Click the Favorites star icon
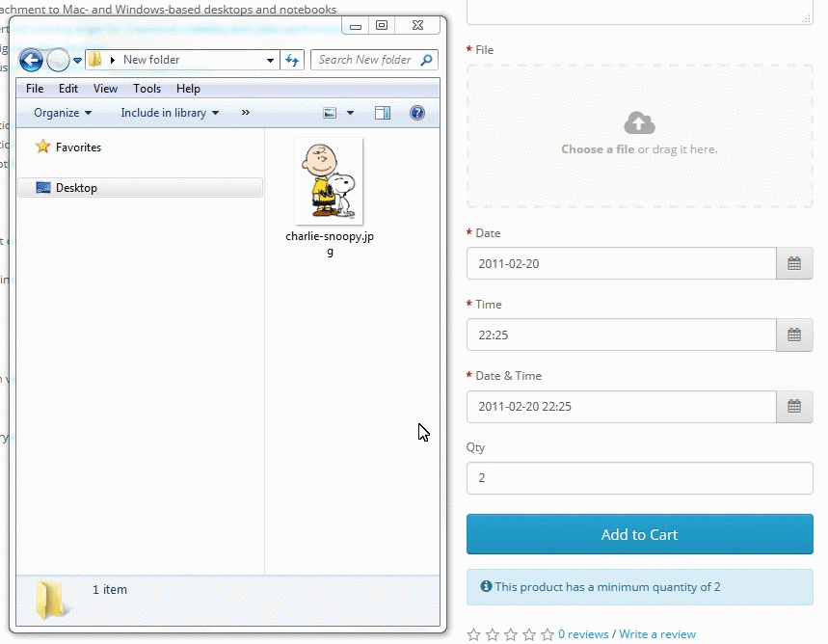 coord(42,147)
